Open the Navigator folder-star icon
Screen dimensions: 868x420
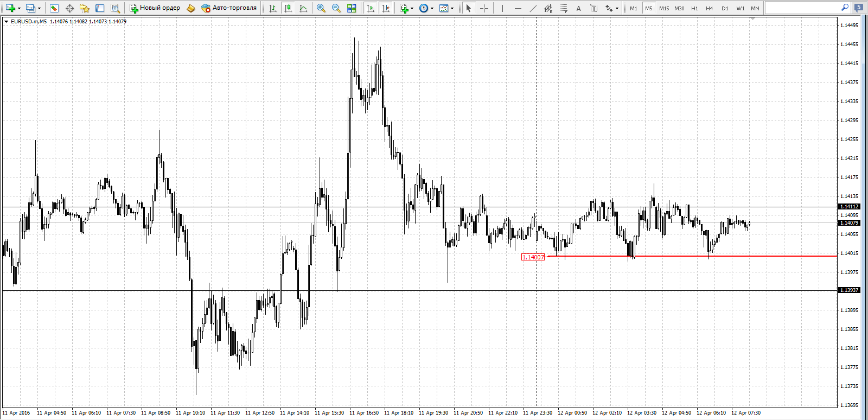click(85, 8)
